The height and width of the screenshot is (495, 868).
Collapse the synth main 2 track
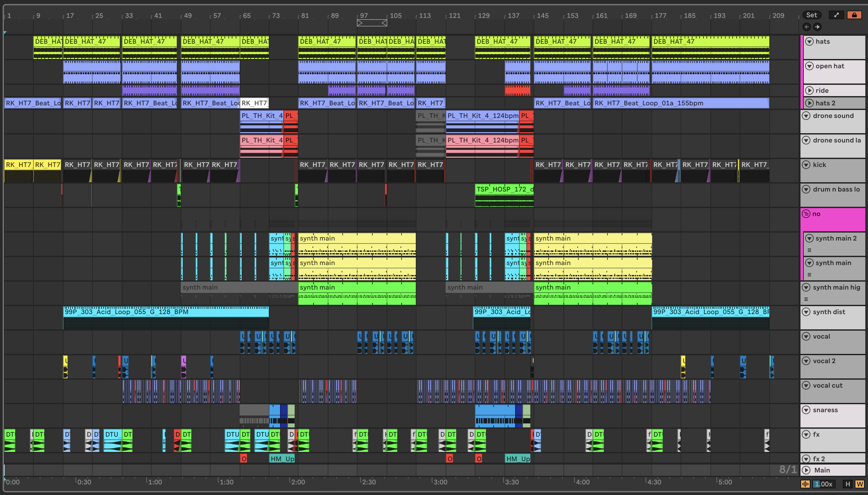pos(810,238)
